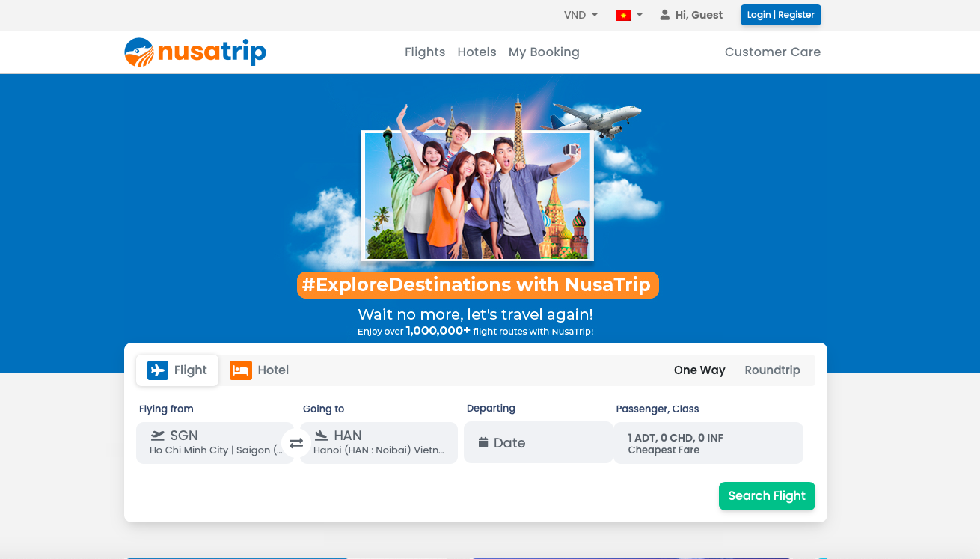Click the Login | Register button
Image resolution: width=980 pixels, height=559 pixels.
[781, 15]
